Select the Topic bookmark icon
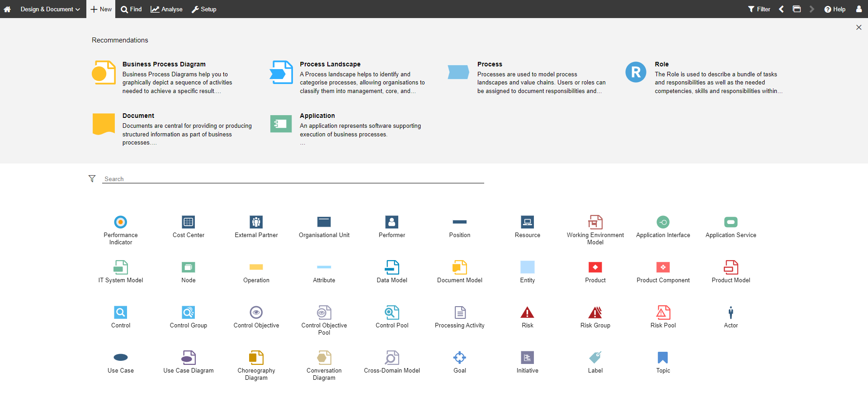The height and width of the screenshot is (415, 868). (x=663, y=357)
